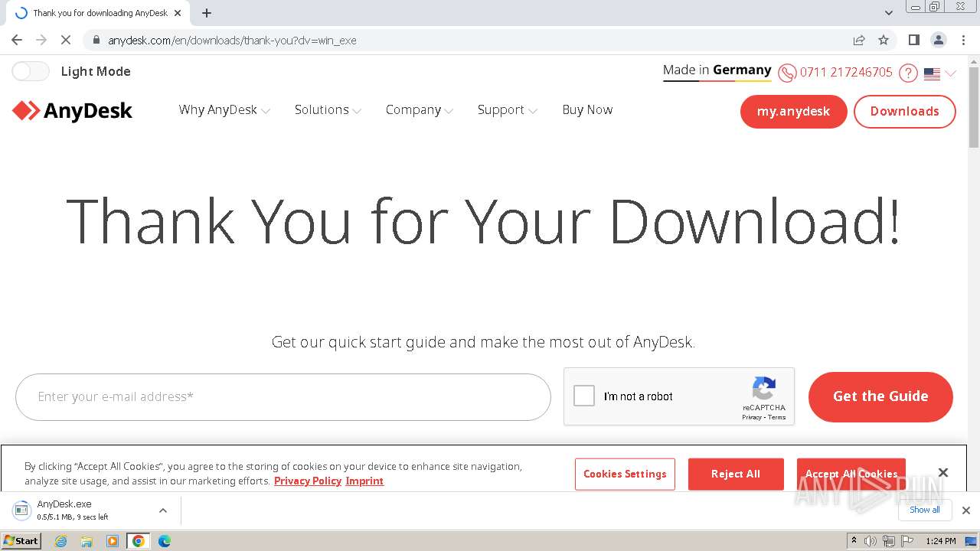The height and width of the screenshot is (551, 980).
Task: View site info via padlock icon
Action: (96, 40)
